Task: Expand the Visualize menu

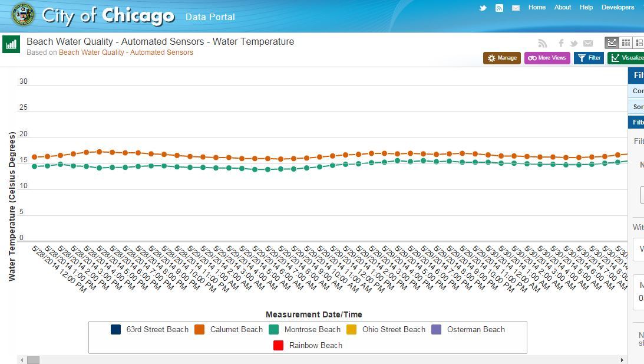Action: pyautogui.click(x=627, y=58)
